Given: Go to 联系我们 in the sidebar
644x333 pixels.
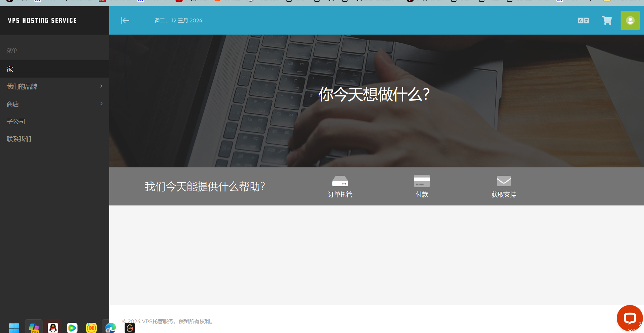Looking at the screenshot, I should coord(19,139).
